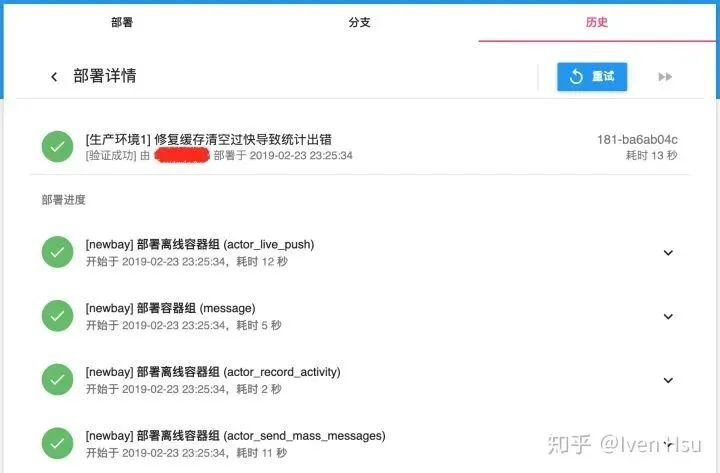Click green check icon of production deployment header
The width and height of the screenshot is (720, 473).
pyautogui.click(x=57, y=147)
